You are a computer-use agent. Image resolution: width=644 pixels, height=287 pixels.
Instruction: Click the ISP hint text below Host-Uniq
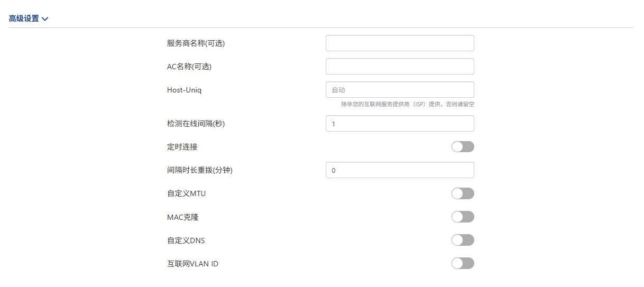click(408, 105)
